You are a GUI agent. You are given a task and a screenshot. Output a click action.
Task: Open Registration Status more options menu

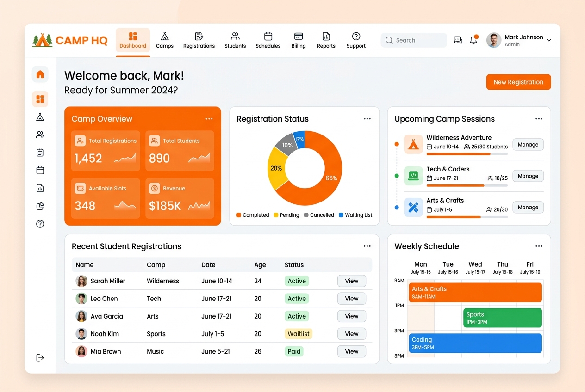[367, 119]
